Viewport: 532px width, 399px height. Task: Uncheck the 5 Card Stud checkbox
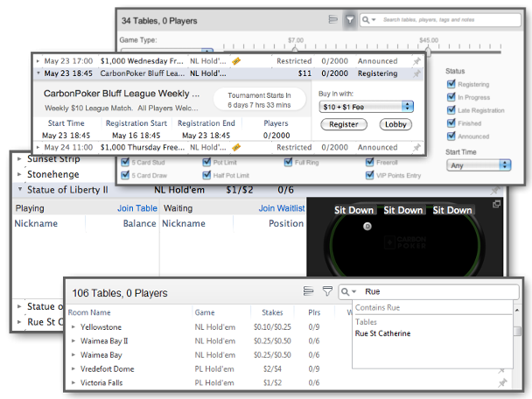tap(125, 162)
